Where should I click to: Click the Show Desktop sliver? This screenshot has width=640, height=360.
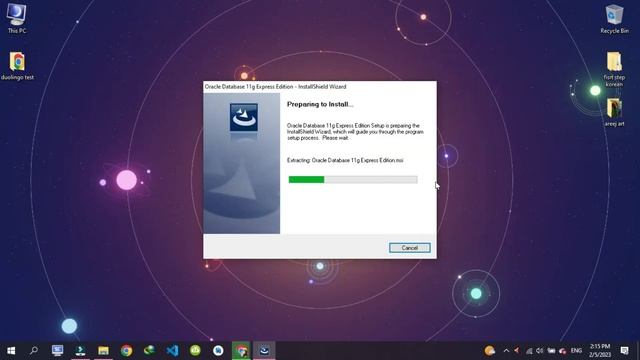[x=638, y=351]
